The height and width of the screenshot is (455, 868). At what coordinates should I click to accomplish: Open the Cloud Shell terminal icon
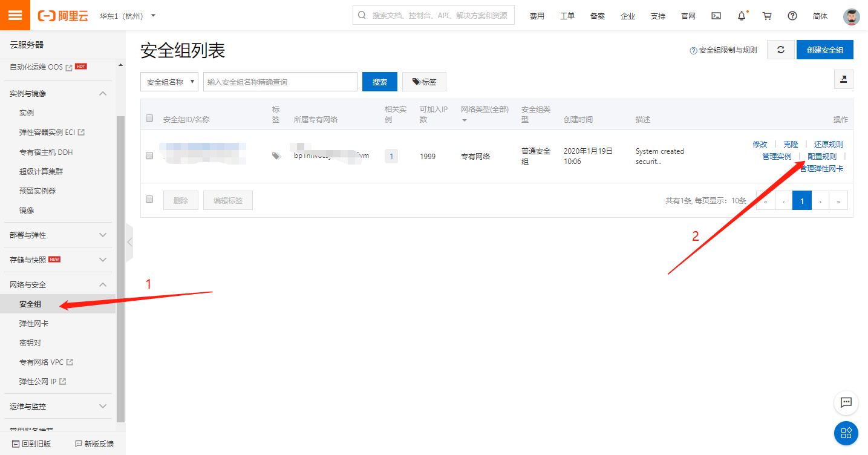click(716, 16)
